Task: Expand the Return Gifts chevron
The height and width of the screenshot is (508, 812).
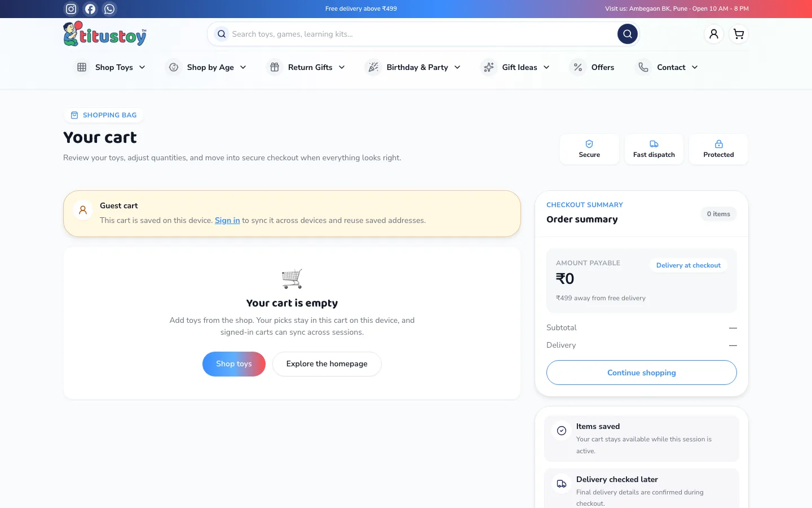Action: 342,67
